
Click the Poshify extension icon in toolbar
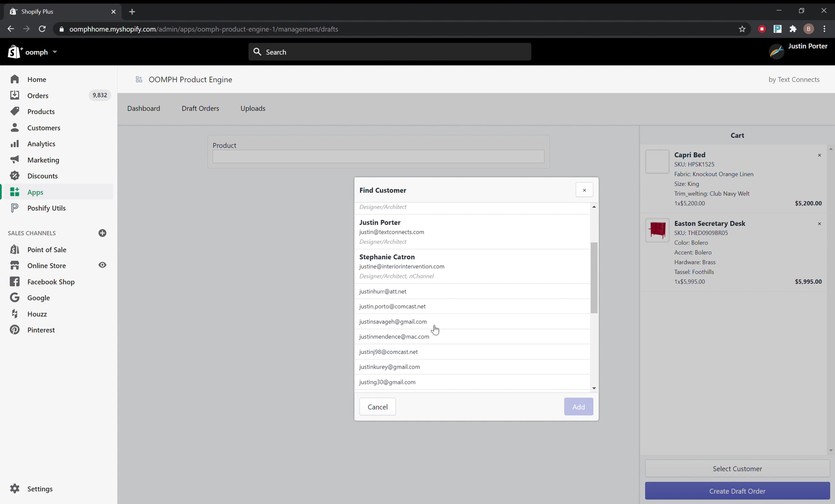pos(778,29)
